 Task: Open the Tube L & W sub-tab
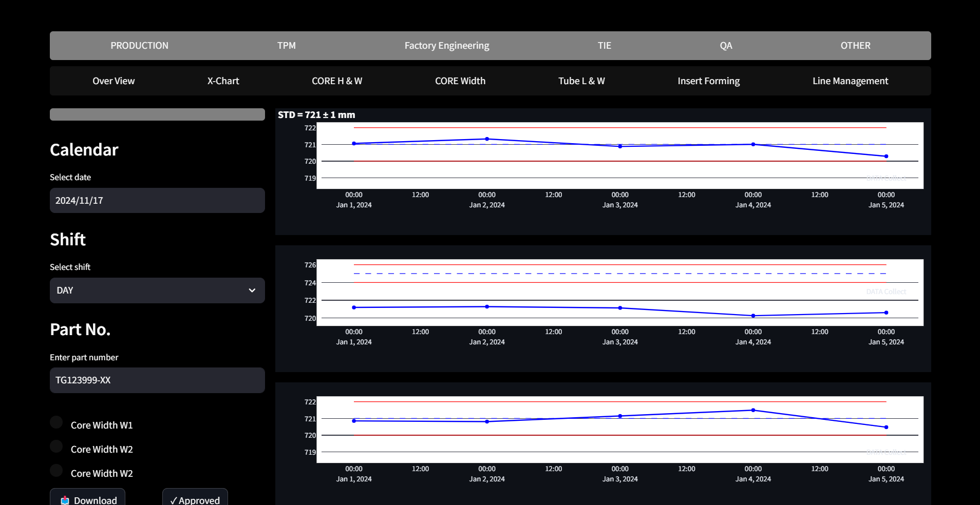point(581,81)
